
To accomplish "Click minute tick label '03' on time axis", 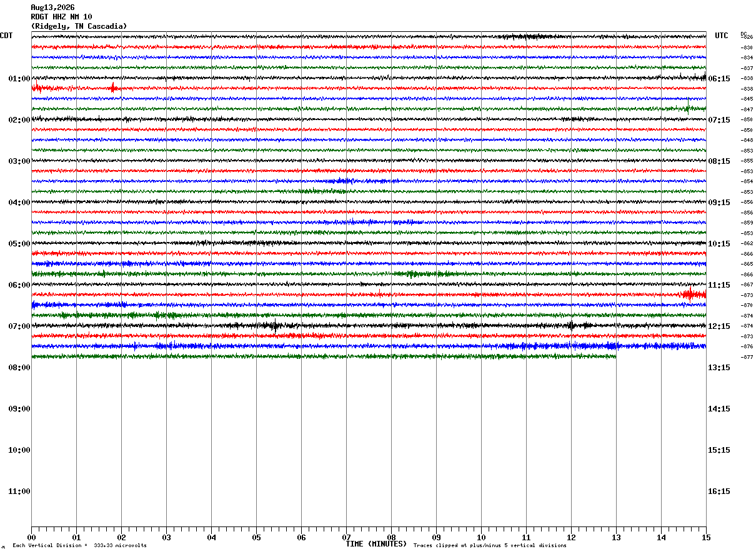I will tap(166, 537).
